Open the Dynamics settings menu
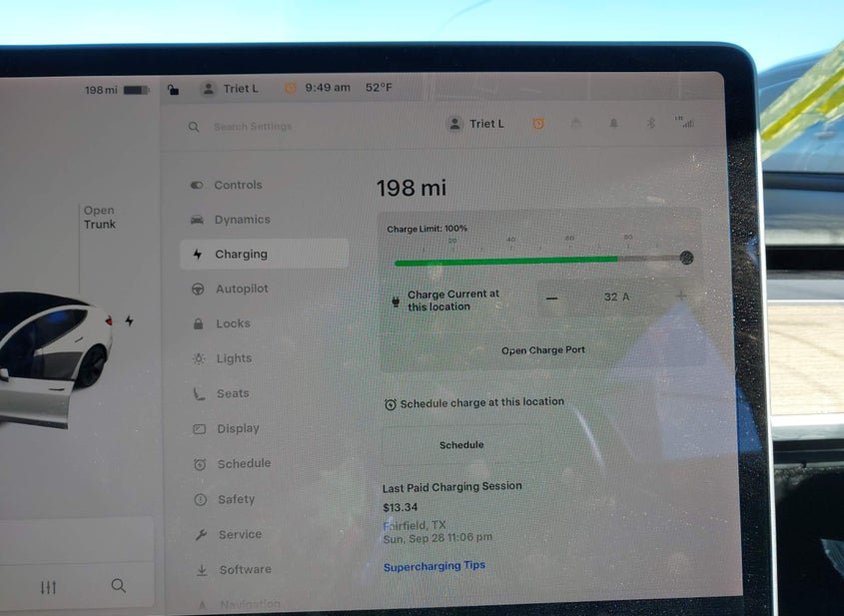Image resolution: width=844 pixels, height=616 pixels. [243, 220]
